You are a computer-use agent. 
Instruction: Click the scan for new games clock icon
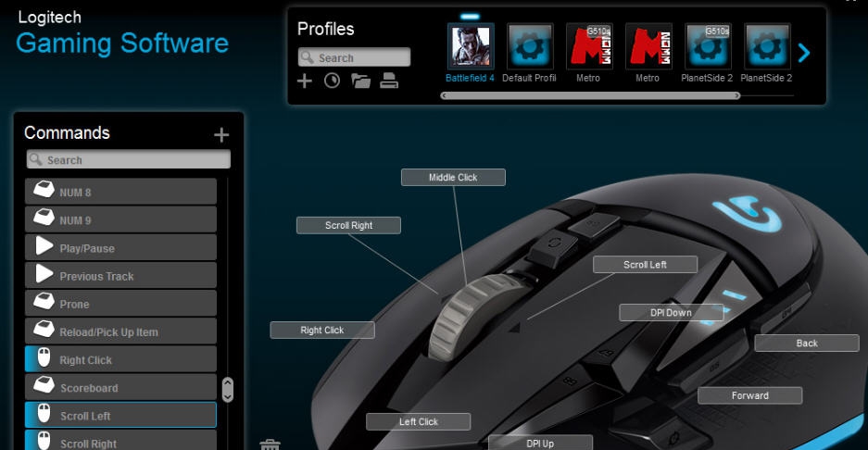333,81
